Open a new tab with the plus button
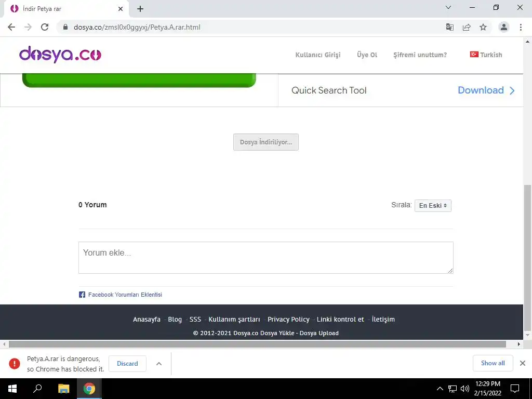The image size is (532, 399). pyautogui.click(x=140, y=9)
